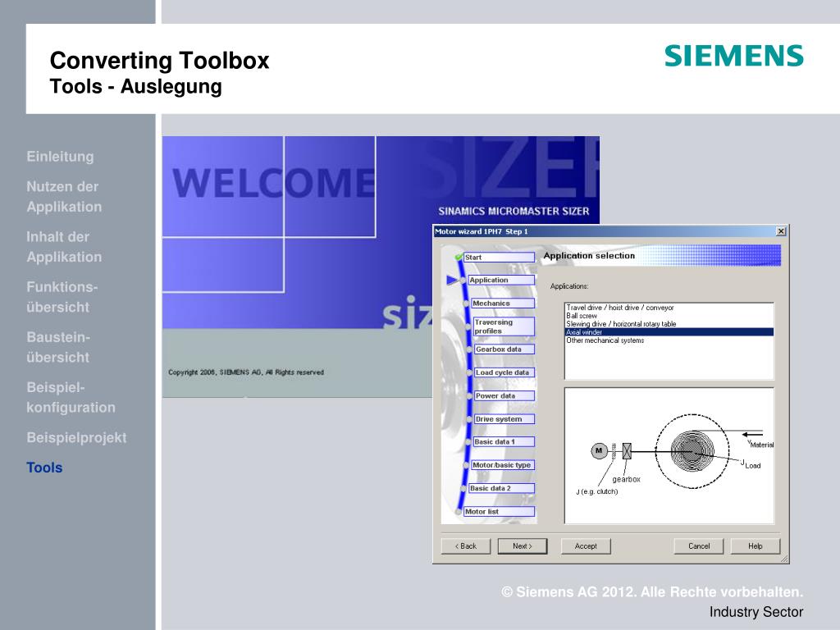Click the winder coil in diagram
Viewport: 840px width, 630px height.
click(692, 452)
